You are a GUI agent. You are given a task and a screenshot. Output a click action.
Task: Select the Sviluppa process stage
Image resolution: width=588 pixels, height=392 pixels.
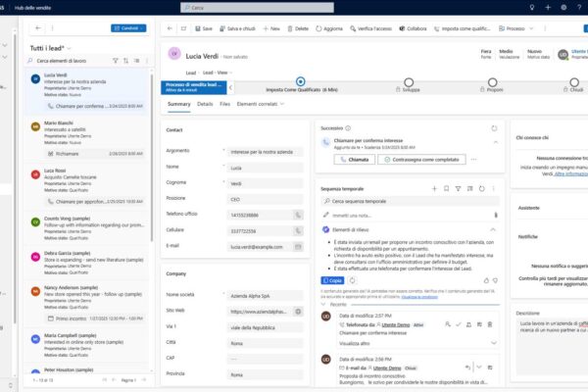[x=409, y=82]
